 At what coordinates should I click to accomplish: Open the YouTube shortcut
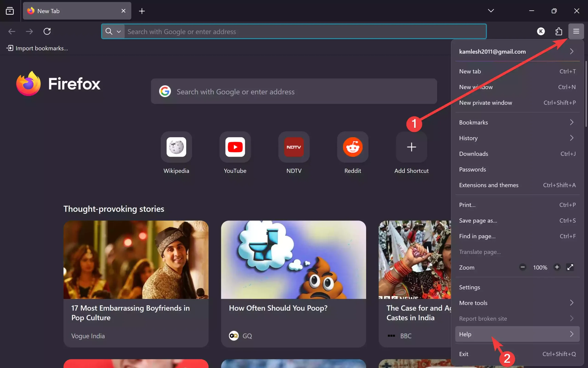point(235,147)
